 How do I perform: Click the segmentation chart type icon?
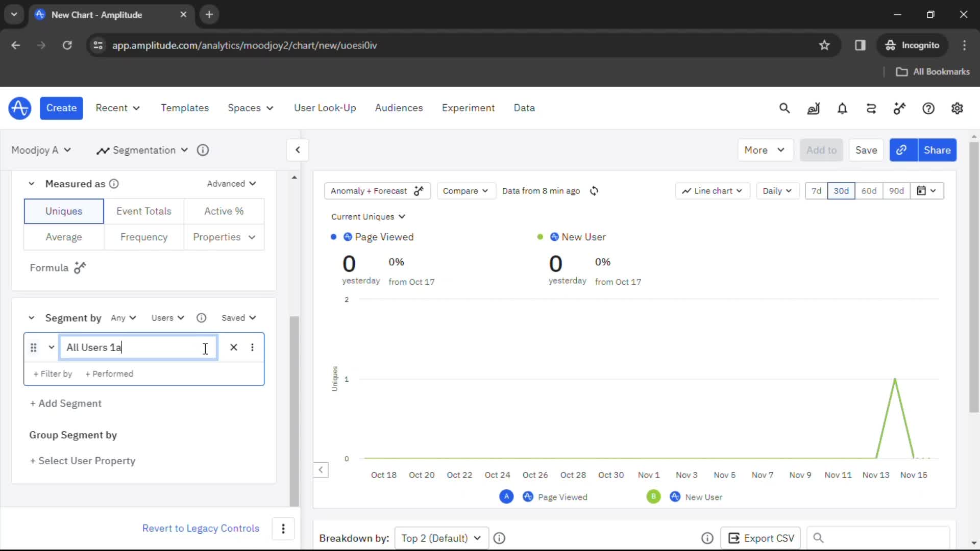point(103,149)
